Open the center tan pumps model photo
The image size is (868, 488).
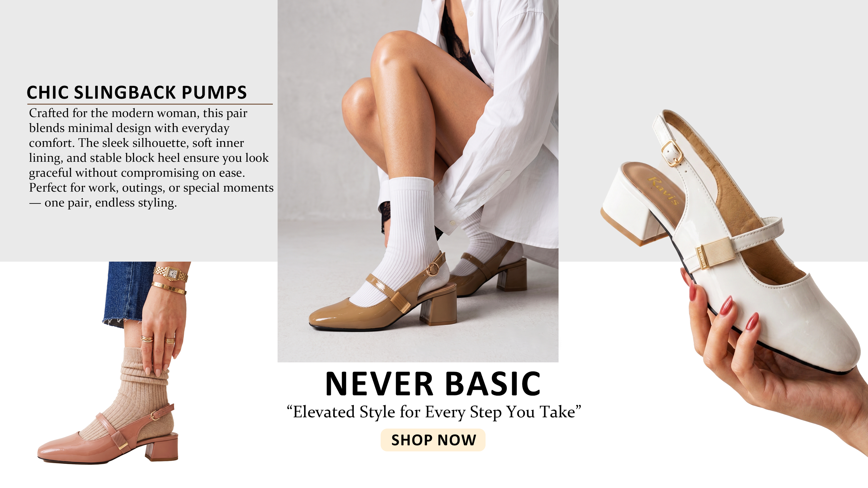click(x=418, y=181)
